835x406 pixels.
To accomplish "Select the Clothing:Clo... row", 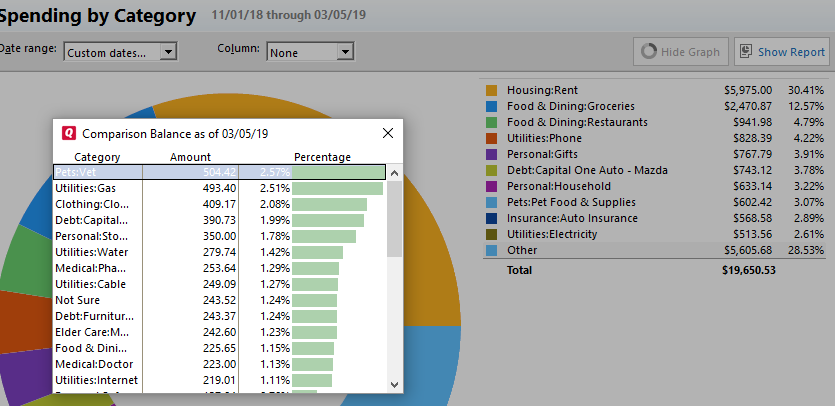I will tap(220, 204).
